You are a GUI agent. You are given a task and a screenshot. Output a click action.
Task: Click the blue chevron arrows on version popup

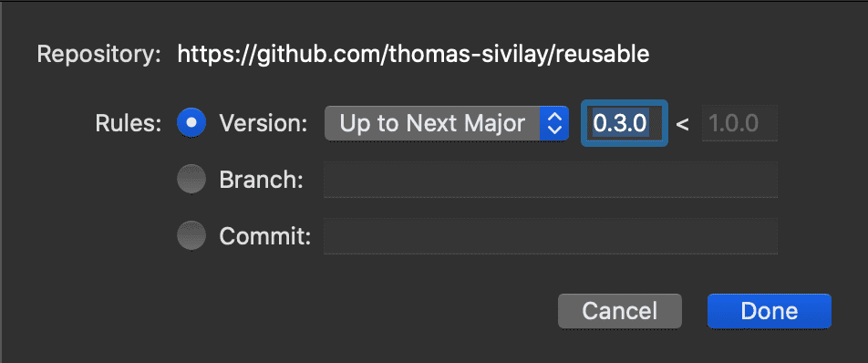point(554,123)
